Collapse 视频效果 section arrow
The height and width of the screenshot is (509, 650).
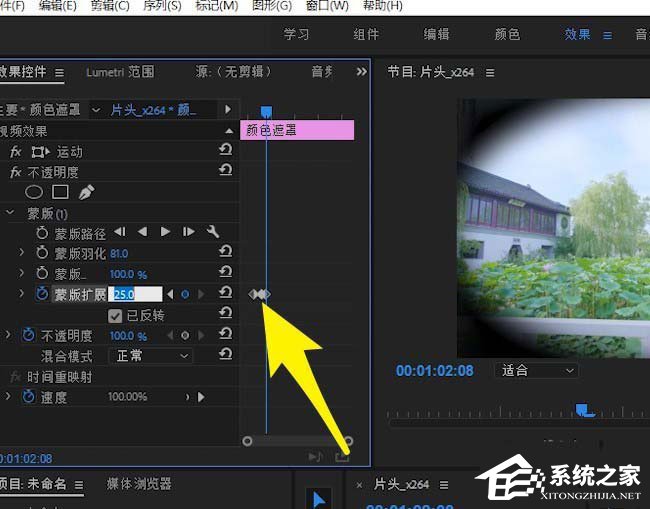click(229, 131)
